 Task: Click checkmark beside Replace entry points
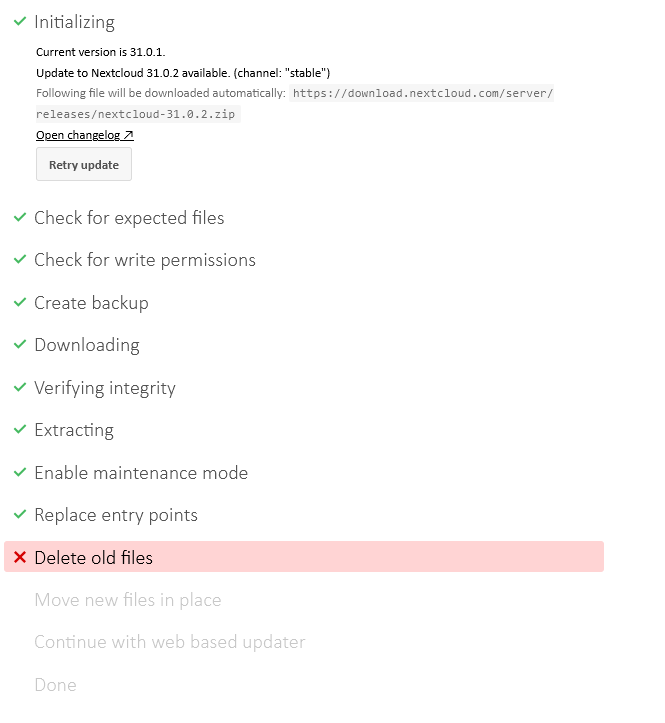[x=20, y=514]
